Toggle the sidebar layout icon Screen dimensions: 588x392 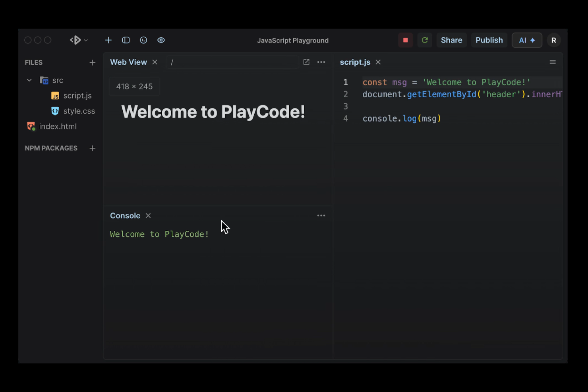click(x=126, y=40)
